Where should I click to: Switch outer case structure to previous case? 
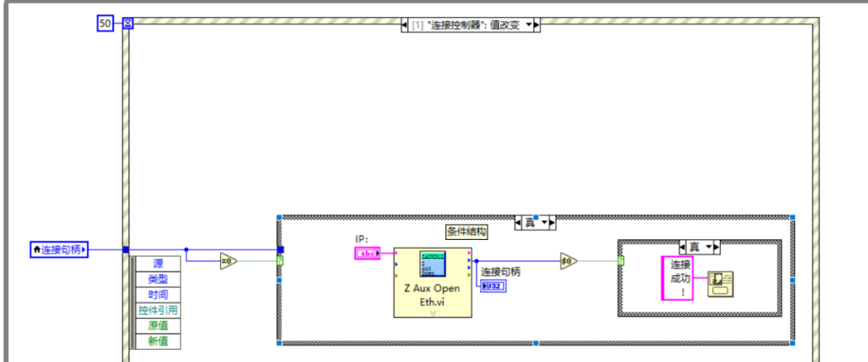coord(518,222)
